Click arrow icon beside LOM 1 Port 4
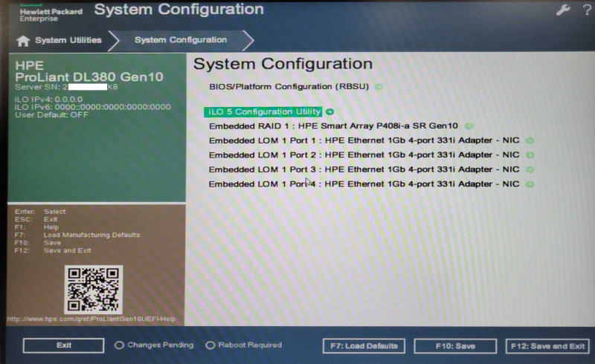The height and width of the screenshot is (364, 595). coord(530,184)
